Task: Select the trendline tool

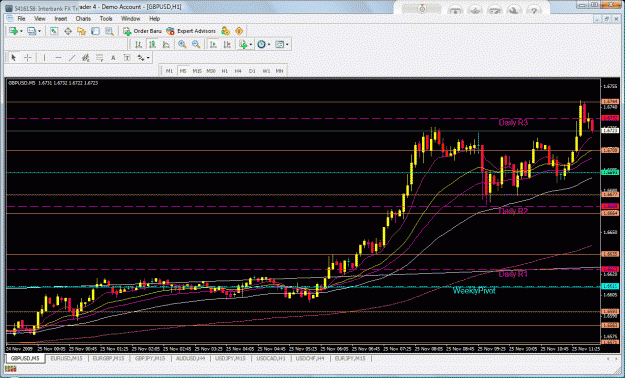Action: [72, 58]
